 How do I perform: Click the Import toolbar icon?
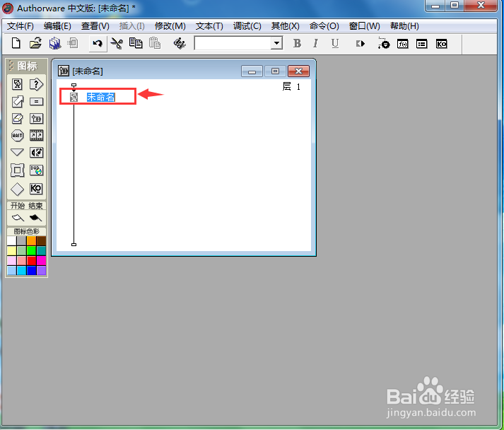(74, 43)
